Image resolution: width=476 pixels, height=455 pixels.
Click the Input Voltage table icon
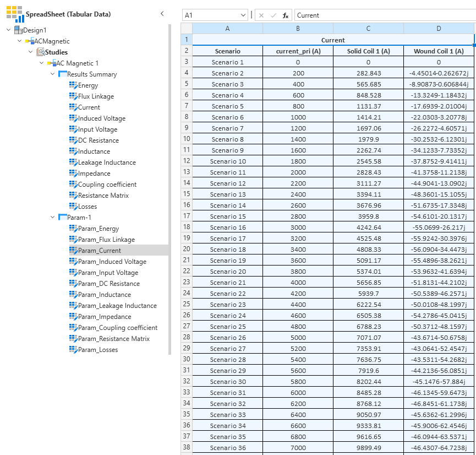click(x=74, y=129)
